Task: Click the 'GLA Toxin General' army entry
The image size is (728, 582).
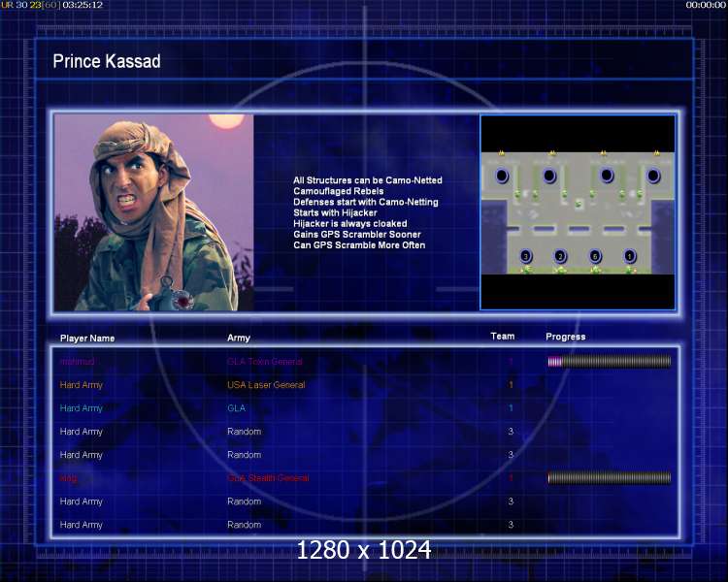Action: coord(265,362)
